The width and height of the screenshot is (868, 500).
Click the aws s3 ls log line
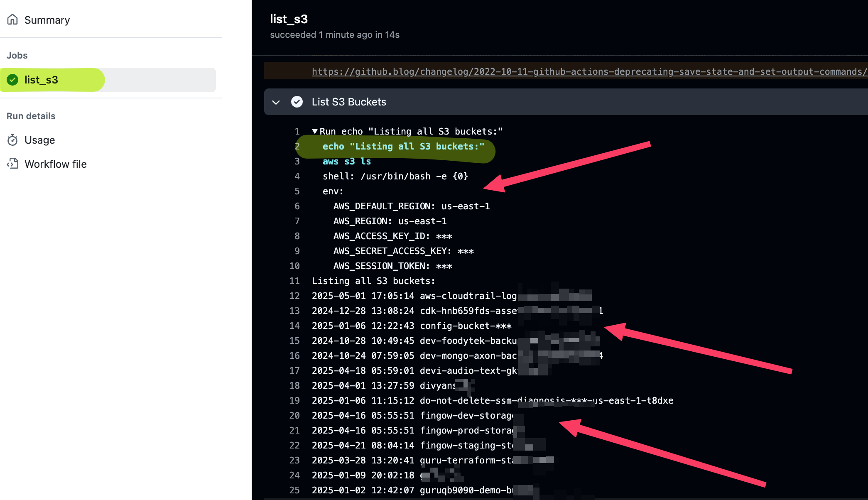(347, 161)
